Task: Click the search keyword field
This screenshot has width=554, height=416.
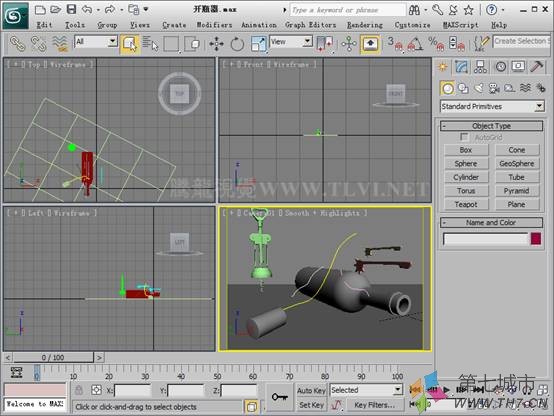Action: point(348,10)
